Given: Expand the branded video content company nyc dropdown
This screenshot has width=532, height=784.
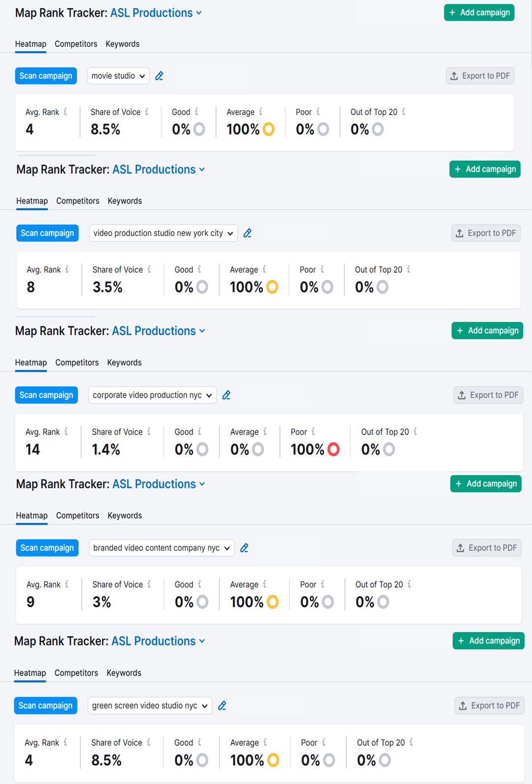Looking at the screenshot, I should (162, 548).
